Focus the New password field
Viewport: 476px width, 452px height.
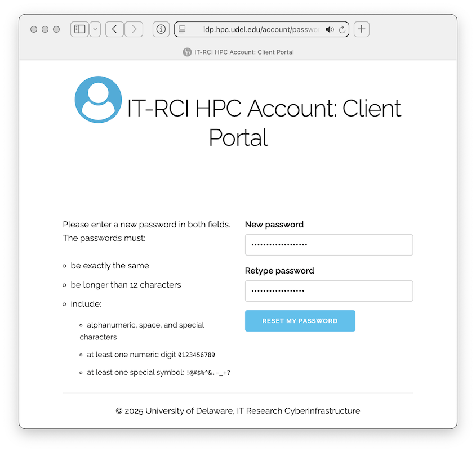[328, 245]
